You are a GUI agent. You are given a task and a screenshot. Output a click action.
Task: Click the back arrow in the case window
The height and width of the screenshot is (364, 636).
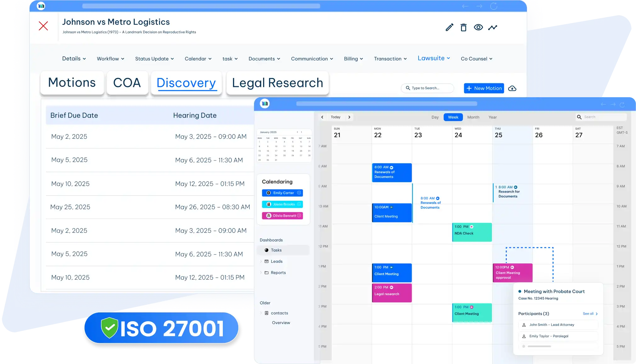(x=465, y=6)
